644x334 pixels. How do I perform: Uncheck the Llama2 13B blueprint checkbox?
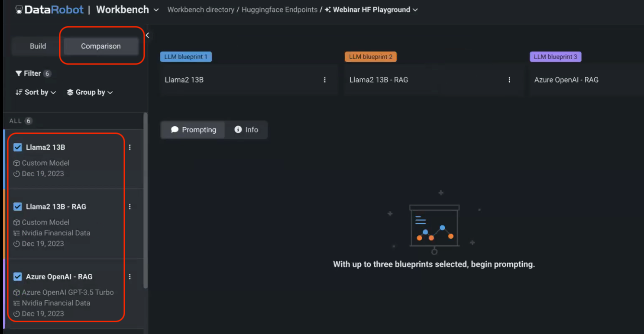tap(17, 147)
